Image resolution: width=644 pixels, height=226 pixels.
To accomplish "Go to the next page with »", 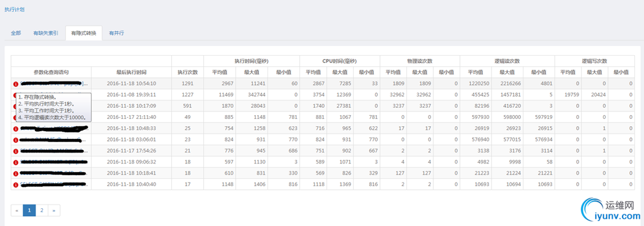I will point(54,211).
